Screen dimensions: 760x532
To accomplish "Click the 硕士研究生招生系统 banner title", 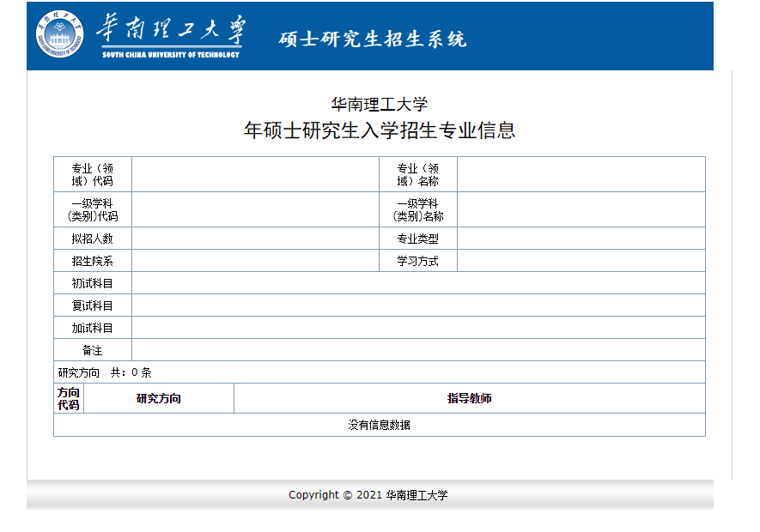I will tap(372, 39).
